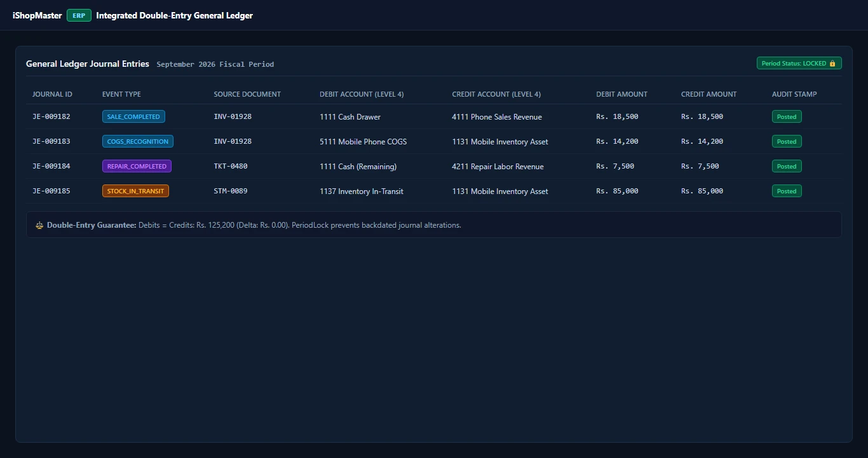Click the Source Document column header

pyautogui.click(x=247, y=94)
